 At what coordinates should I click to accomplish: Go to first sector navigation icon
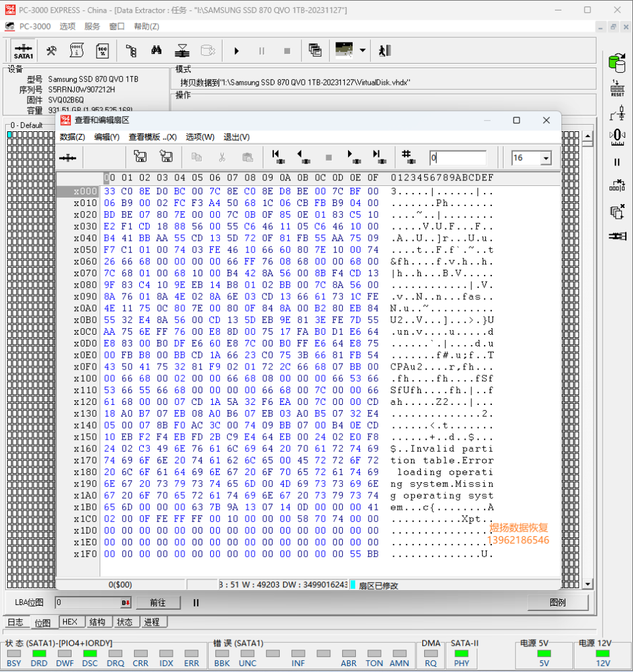[x=278, y=157]
